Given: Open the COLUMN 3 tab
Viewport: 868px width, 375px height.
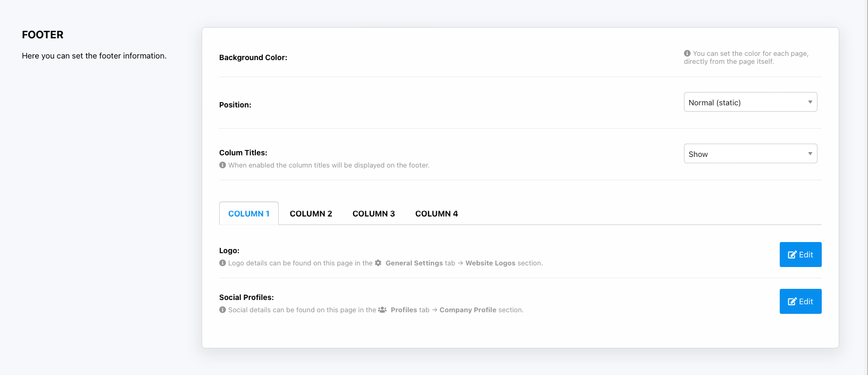Looking at the screenshot, I should [373, 213].
